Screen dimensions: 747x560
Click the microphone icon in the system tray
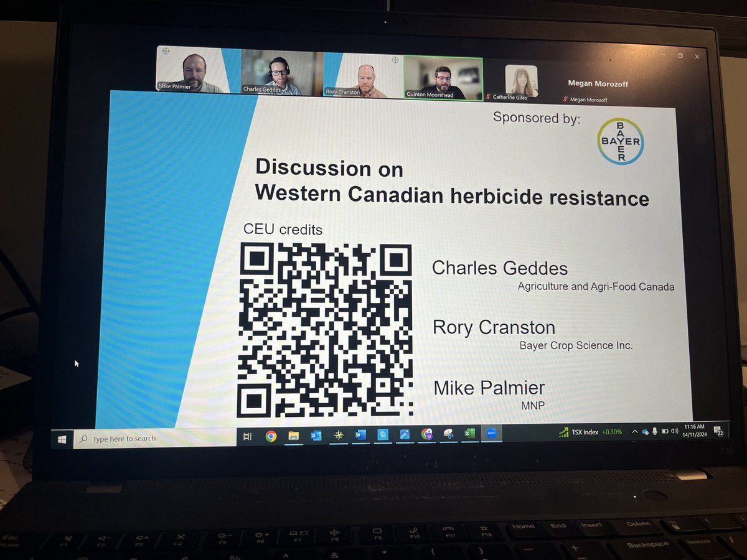(x=654, y=432)
